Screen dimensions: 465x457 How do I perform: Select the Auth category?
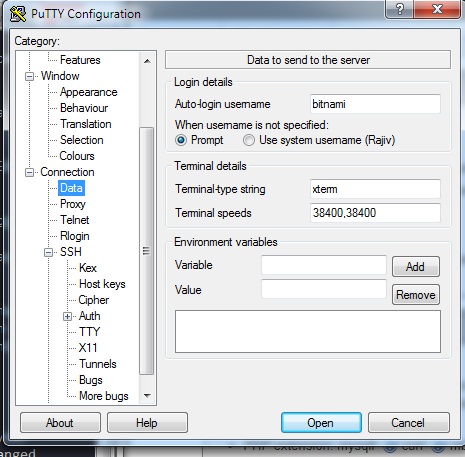point(89,316)
